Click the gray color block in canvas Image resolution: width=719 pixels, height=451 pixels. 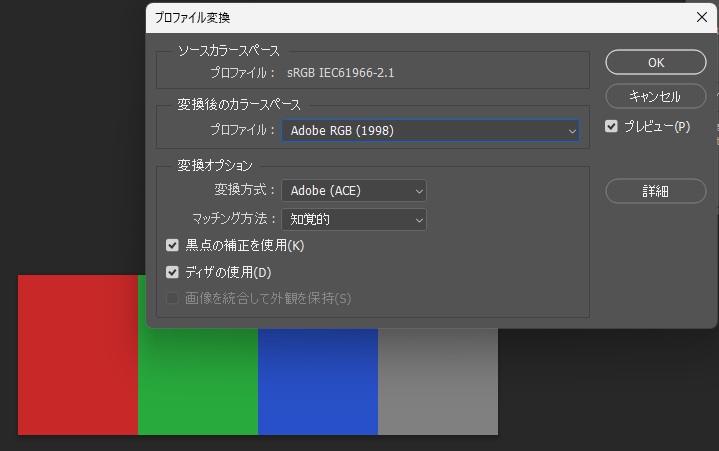coord(438,381)
